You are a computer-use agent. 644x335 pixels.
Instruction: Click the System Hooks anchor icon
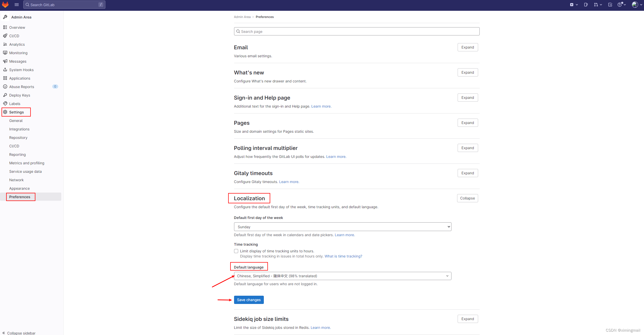(5, 70)
